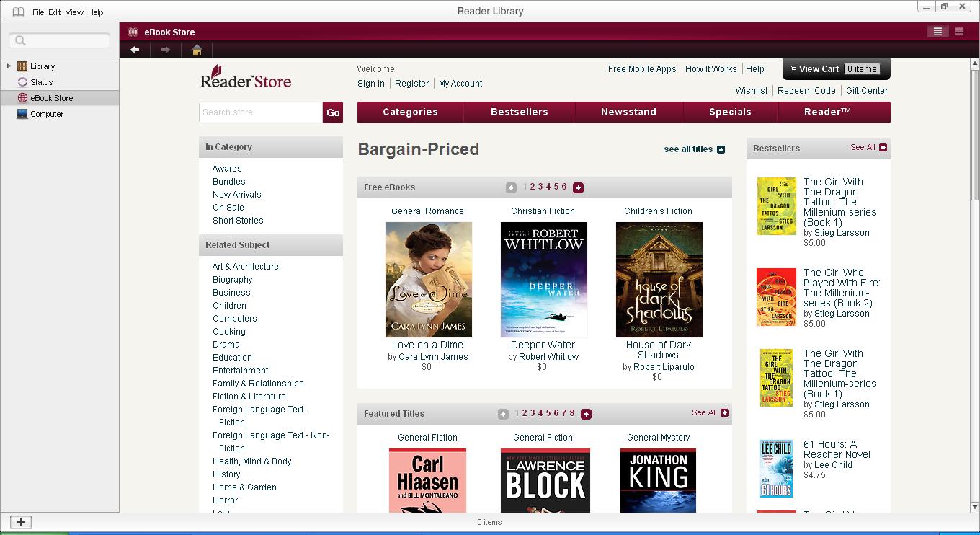Click the Sign in link
This screenshot has width=980, height=535.
tap(371, 84)
